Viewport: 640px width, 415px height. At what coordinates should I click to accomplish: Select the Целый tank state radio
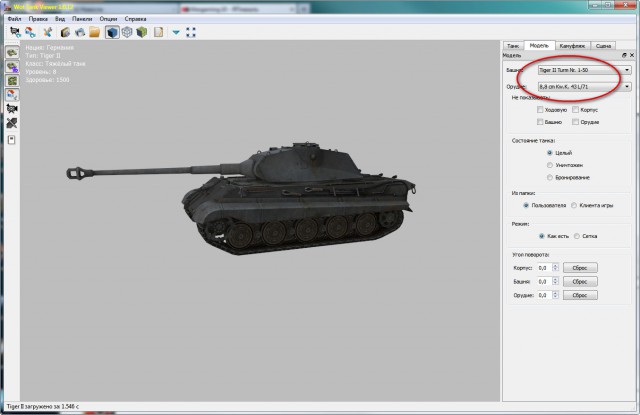pos(550,153)
